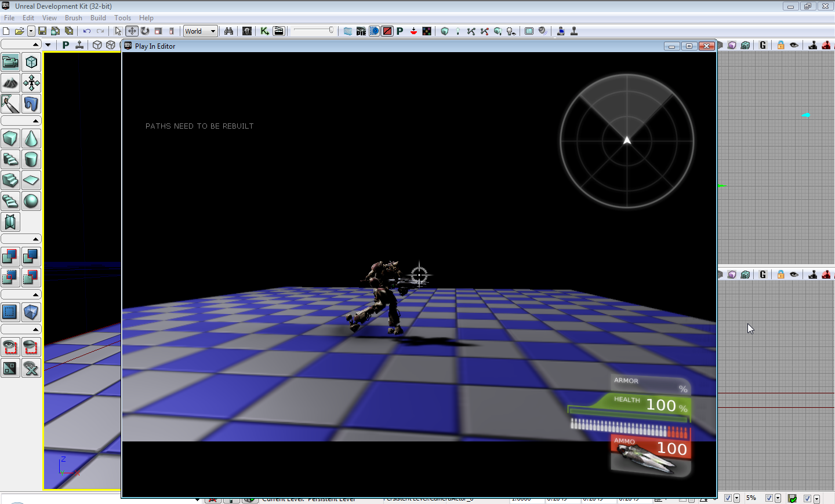Viewport: 835px width, 504px height.
Task: Create a new level with the blank page icon
Action: (x=6, y=31)
